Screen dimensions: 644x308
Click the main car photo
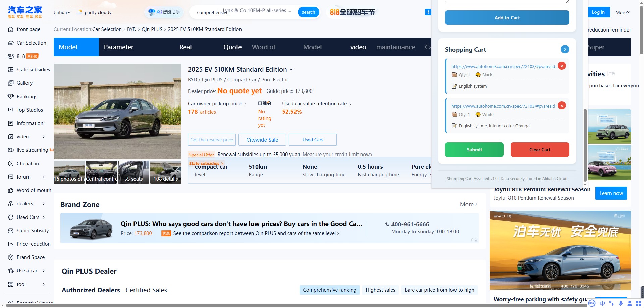tap(117, 111)
